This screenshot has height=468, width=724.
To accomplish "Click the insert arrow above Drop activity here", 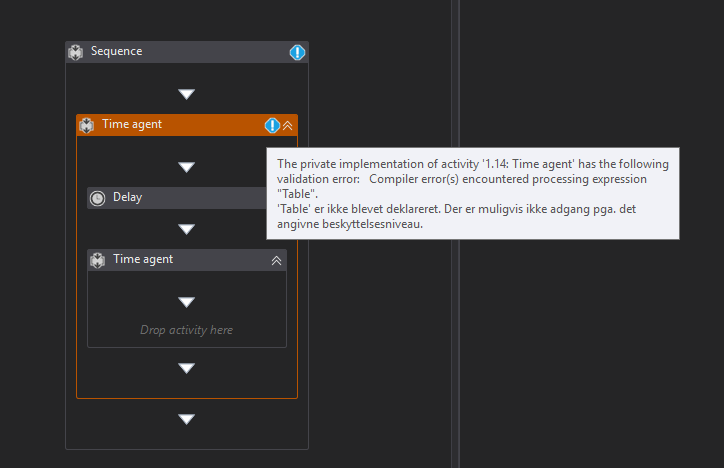I will click(x=186, y=302).
